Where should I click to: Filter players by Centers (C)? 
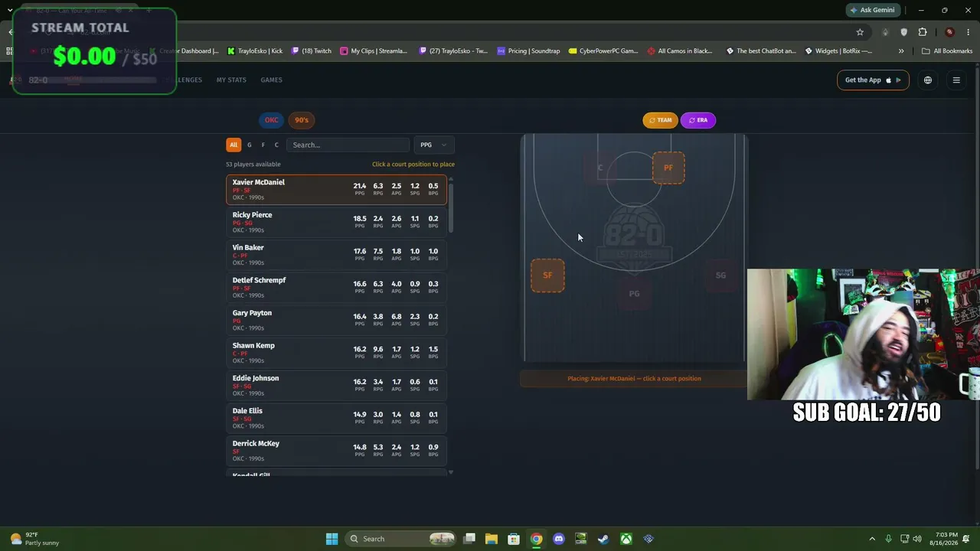point(276,145)
